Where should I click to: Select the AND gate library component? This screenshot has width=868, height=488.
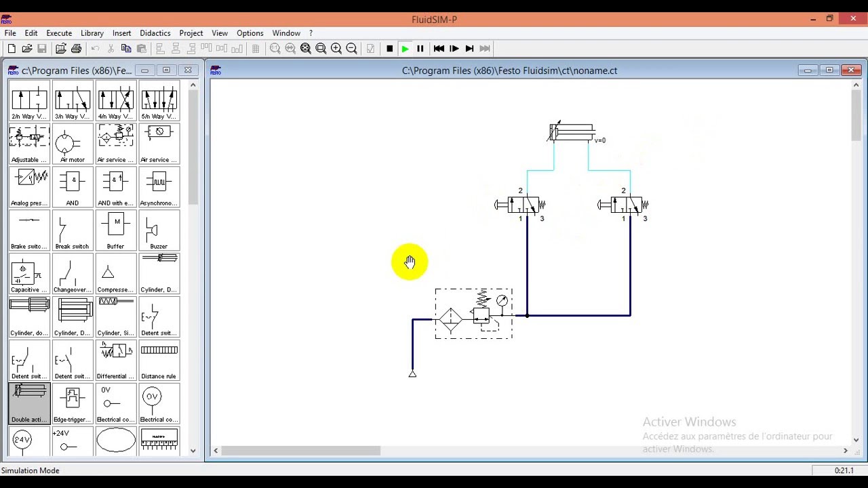click(73, 187)
